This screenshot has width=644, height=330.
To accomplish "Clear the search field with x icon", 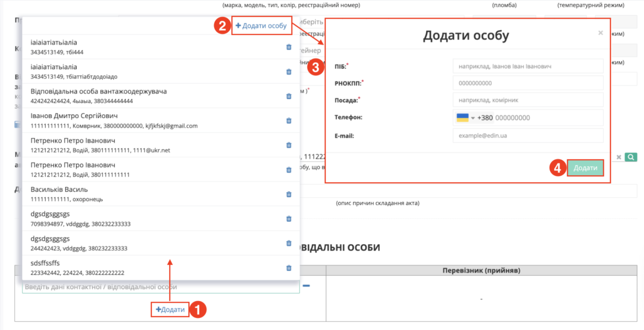I will tap(619, 157).
